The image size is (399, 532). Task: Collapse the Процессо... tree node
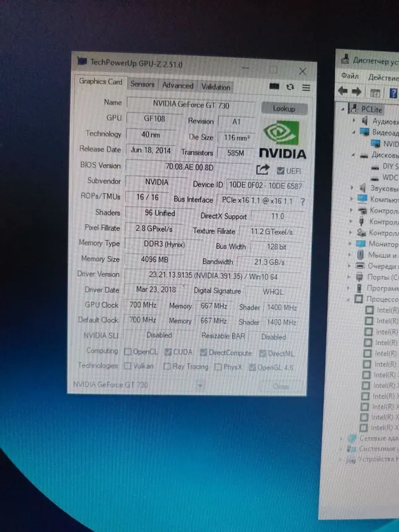coord(348,299)
